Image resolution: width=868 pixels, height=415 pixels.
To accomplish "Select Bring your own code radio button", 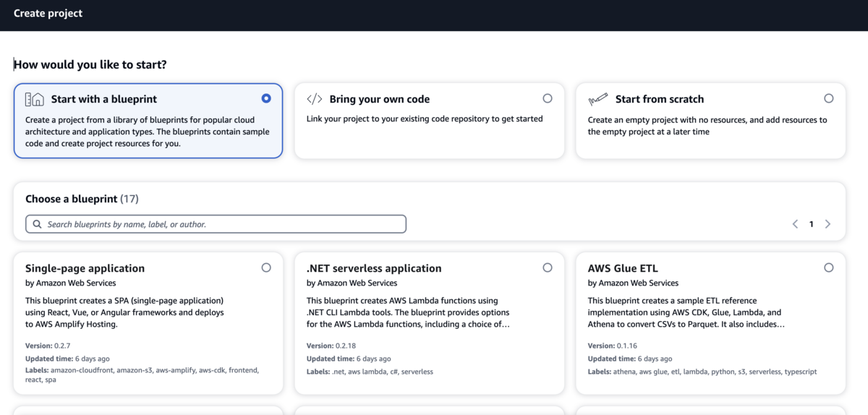I will 547,98.
